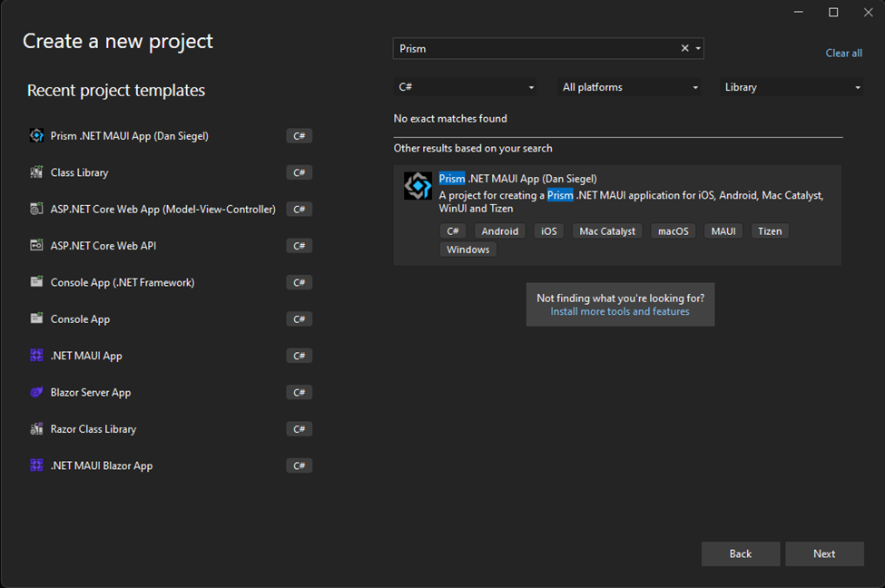Click the Class Library template icon
This screenshot has width=885, height=588.
coord(36,172)
